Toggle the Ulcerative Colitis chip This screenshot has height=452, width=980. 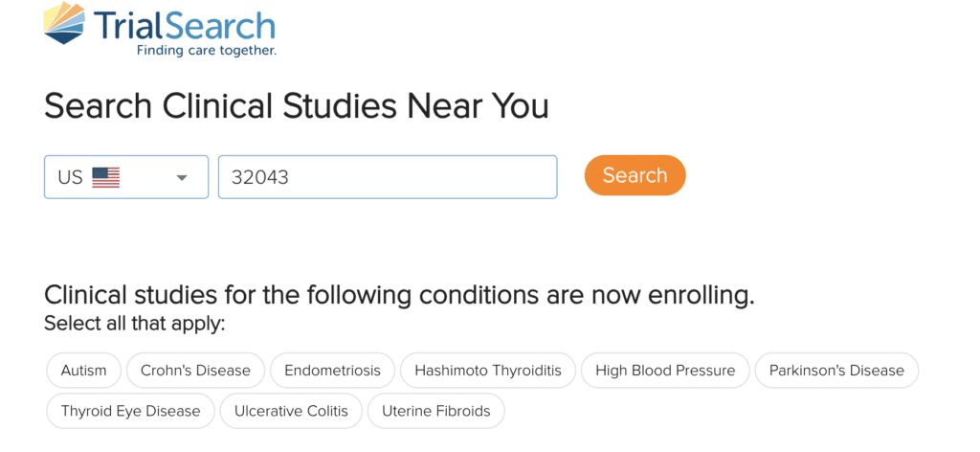coord(291,411)
